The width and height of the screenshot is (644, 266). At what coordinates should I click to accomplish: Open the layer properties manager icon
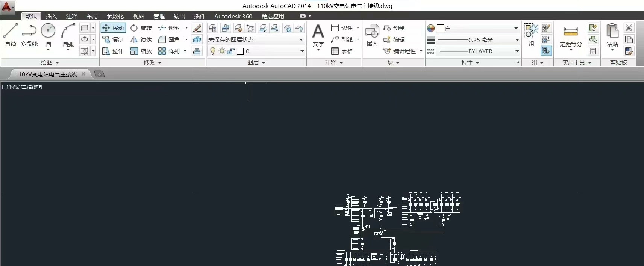[212, 28]
